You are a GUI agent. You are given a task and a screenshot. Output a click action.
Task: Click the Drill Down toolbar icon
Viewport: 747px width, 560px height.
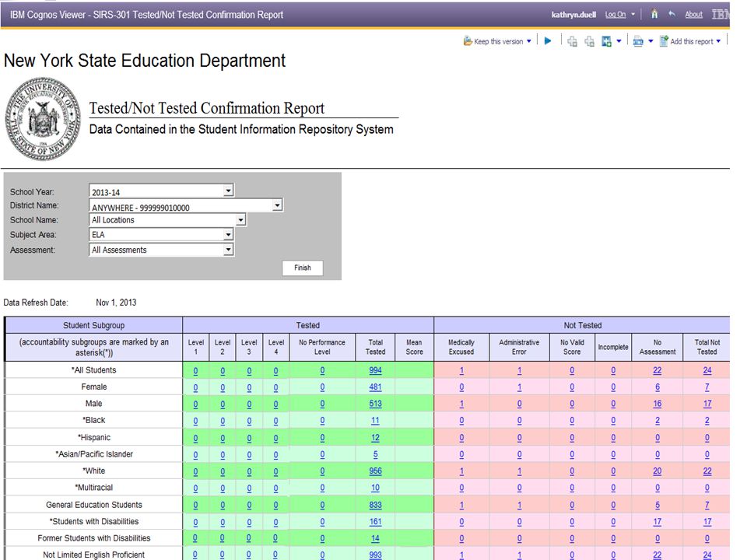(572, 41)
